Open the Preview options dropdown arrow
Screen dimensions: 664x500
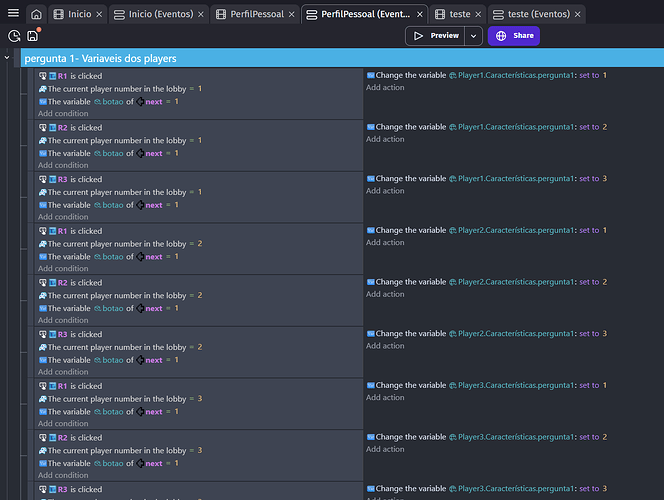[x=473, y=36]
